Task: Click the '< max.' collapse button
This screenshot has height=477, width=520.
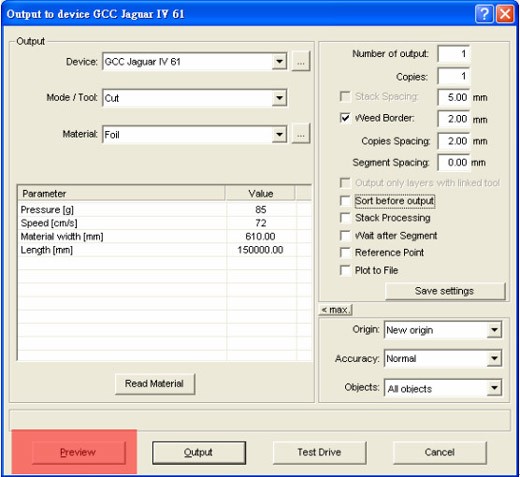Action: (x=335, y=310)
